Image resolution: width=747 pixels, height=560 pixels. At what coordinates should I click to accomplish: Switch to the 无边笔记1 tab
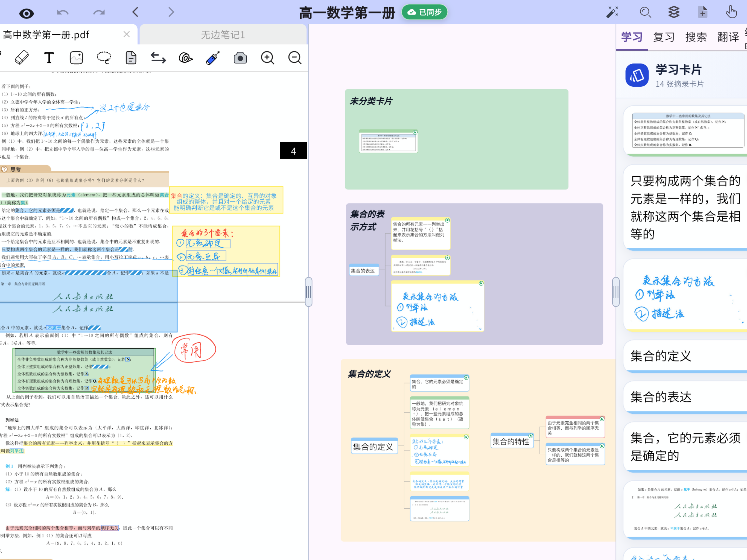coord(223,34)
